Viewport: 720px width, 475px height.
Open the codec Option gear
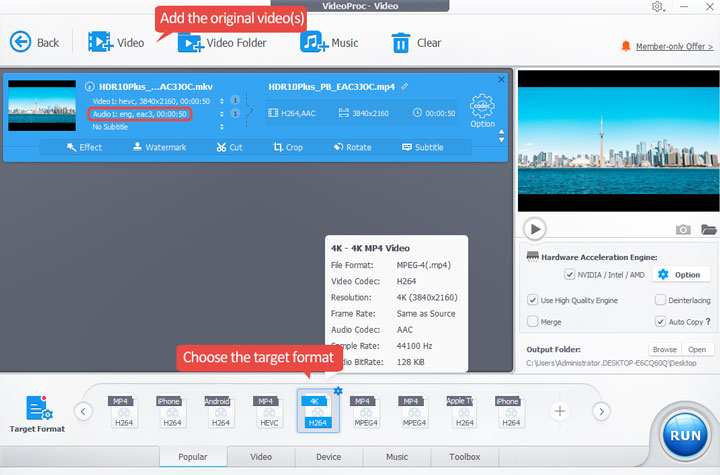(x=482, y=111)
